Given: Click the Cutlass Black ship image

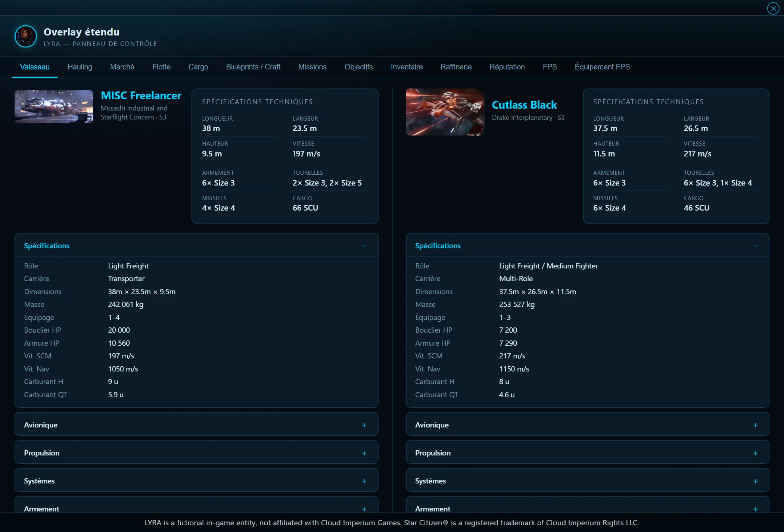Looking at the screenshot, I should click(x=445, y=112).
